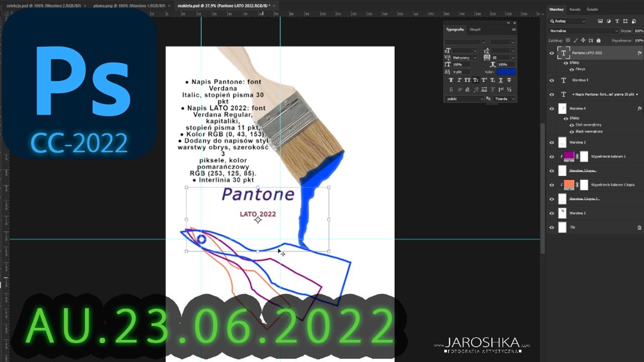
Task: Toggle Faux Bold in Typografia panel
Action: [451, 80]
